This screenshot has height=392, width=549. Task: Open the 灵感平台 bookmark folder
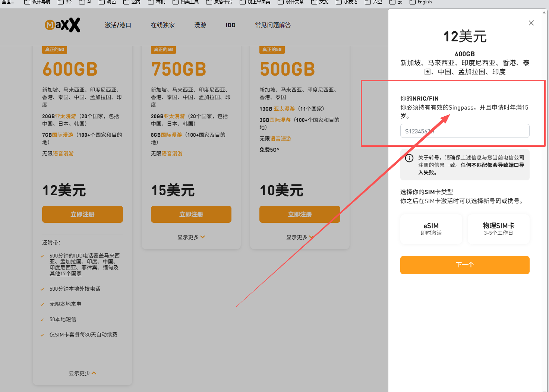(219, 2)
